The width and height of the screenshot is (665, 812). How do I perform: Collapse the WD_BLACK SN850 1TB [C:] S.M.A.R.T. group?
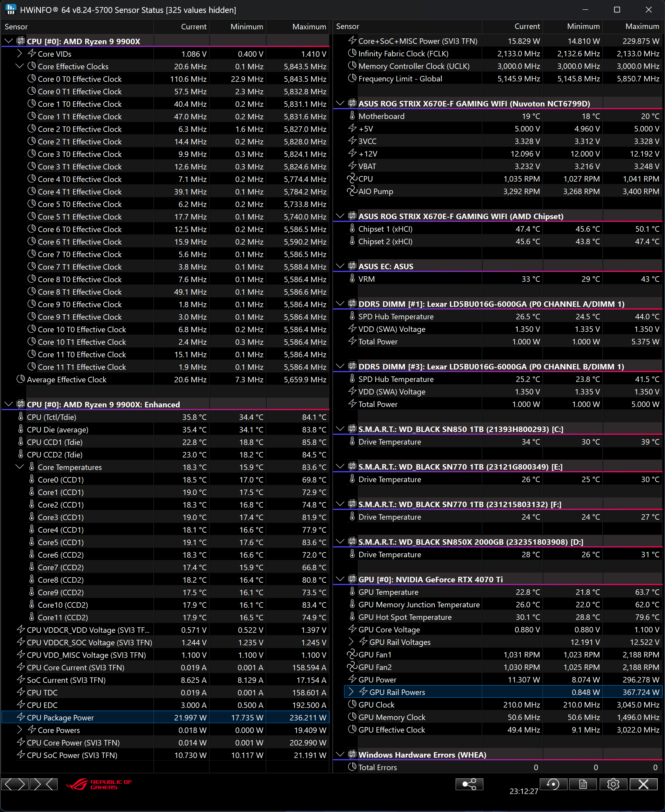pos(340,429)
